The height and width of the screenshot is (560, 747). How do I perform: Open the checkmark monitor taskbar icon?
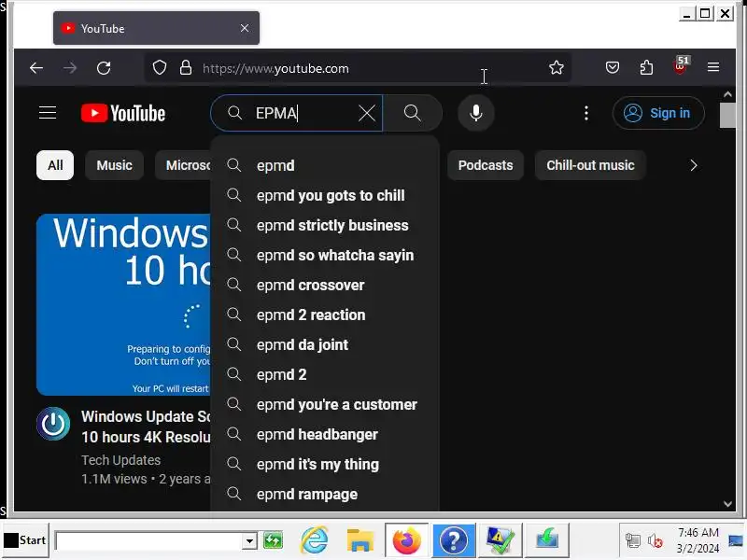click(500, 540)
